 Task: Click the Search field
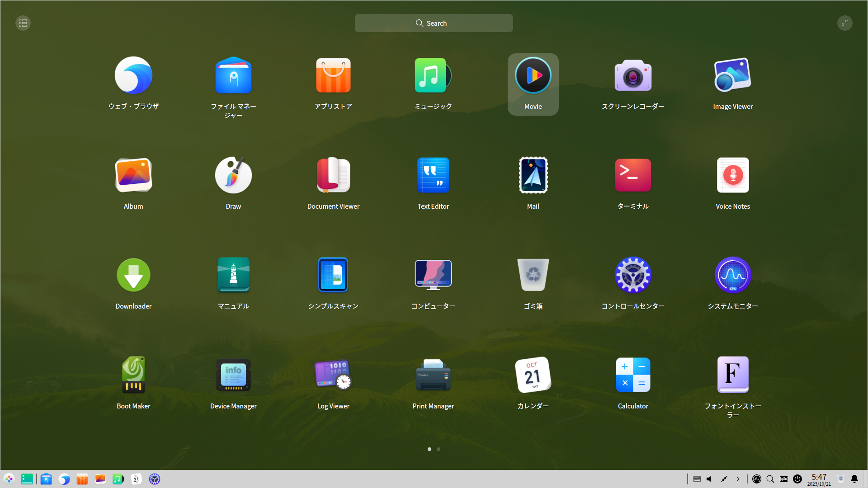(434, 23)
